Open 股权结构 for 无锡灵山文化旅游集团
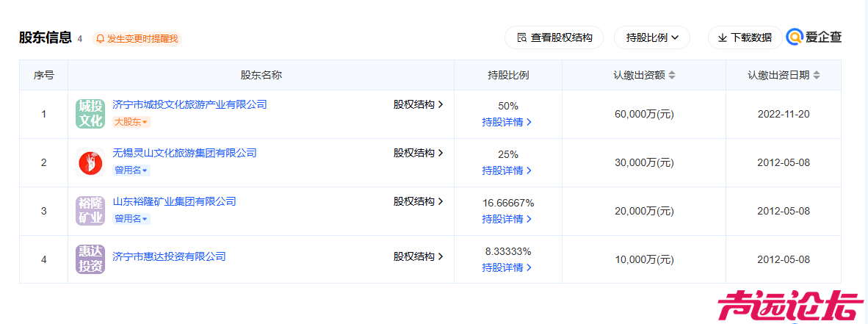868x324 pixels. click(x=419, y=153)
